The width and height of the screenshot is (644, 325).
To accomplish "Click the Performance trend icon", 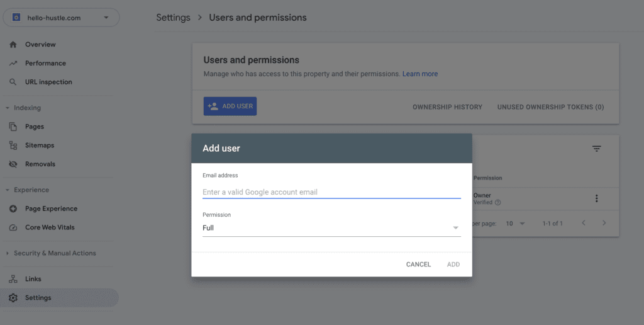I will point(13,64).
